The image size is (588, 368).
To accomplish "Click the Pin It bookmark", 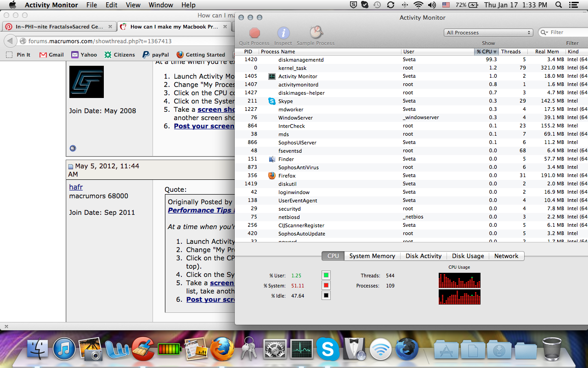I will pyautogui.click(x=18, y=54).
